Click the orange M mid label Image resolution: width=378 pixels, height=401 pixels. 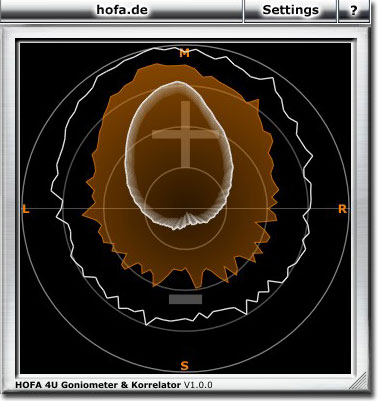coord(184,53)
